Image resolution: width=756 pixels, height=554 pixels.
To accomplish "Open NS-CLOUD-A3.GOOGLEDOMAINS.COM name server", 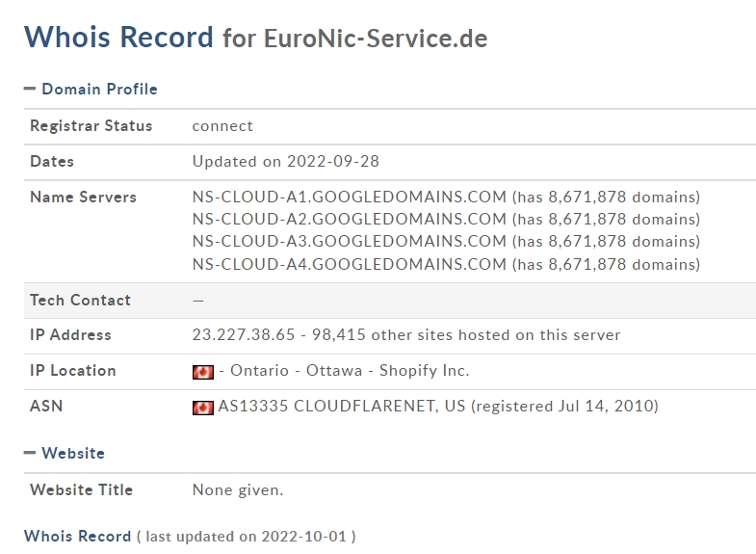I will tap(350, 242).
